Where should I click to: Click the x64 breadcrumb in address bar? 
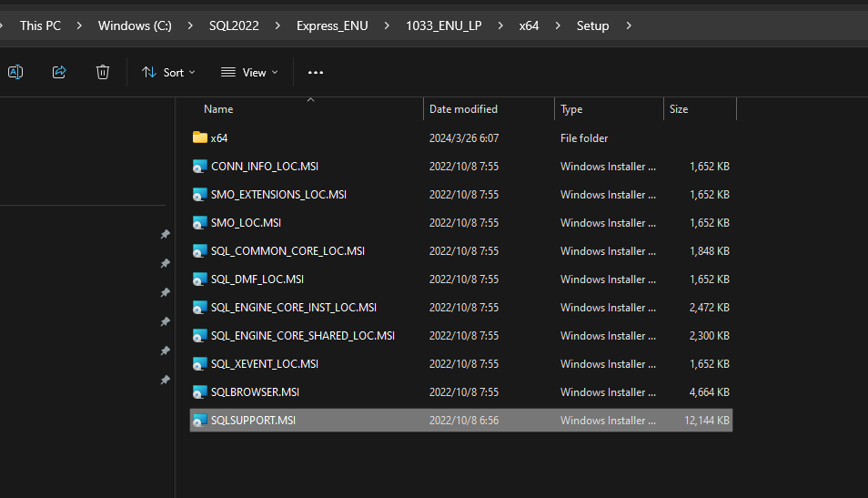pyautogui.click(x=529, y=25)
